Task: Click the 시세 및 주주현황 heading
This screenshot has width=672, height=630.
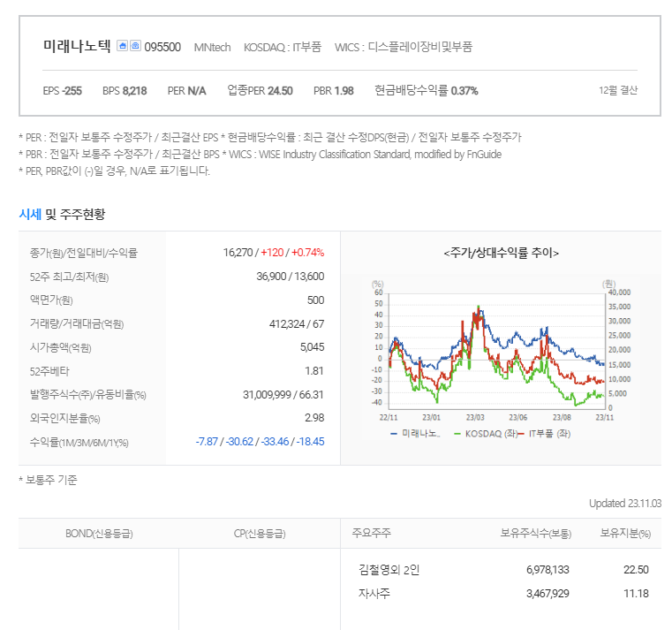Action: pos(62,214)
